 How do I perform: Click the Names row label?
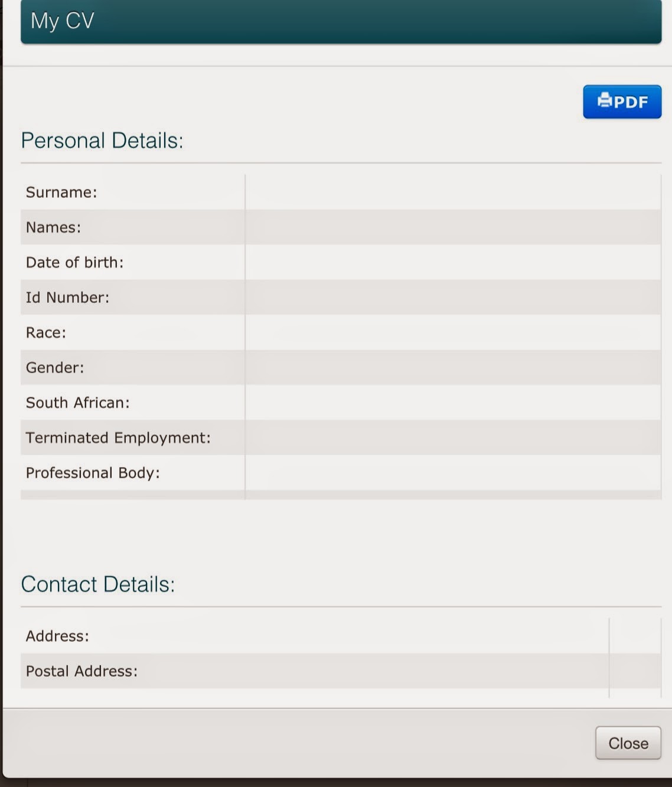[53, 227]
